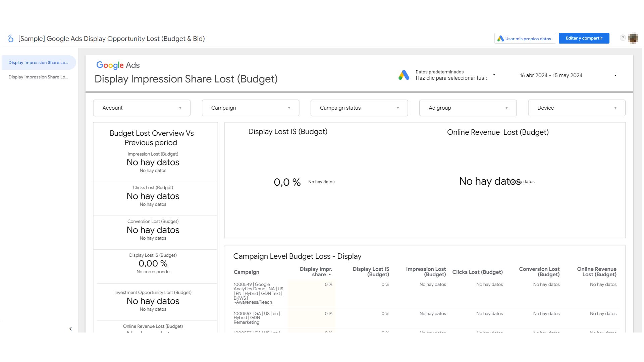Screen dimensions: 644x362
Task: Click the Google Ads report logo
Action: click(118, 65)
